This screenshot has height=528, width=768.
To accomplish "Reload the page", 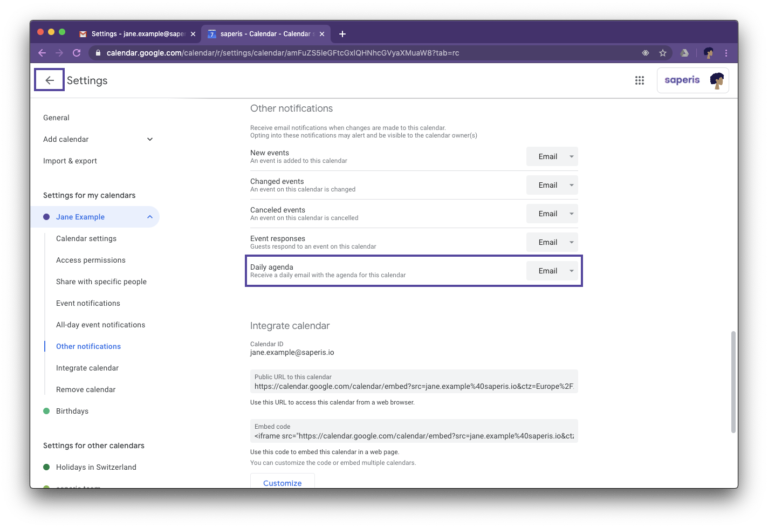I will pyautogui.click(x=76, y=53).
